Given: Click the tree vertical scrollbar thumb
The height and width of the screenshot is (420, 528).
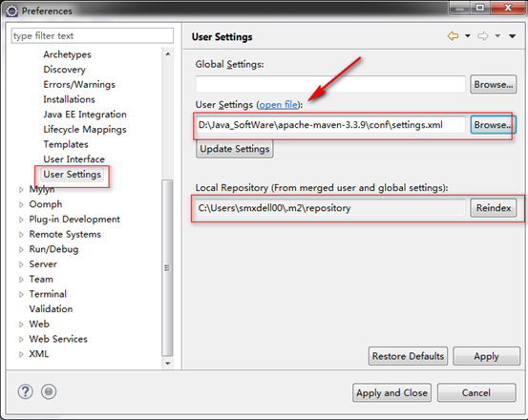Looking at the screenshot, I should coord(167,268).
